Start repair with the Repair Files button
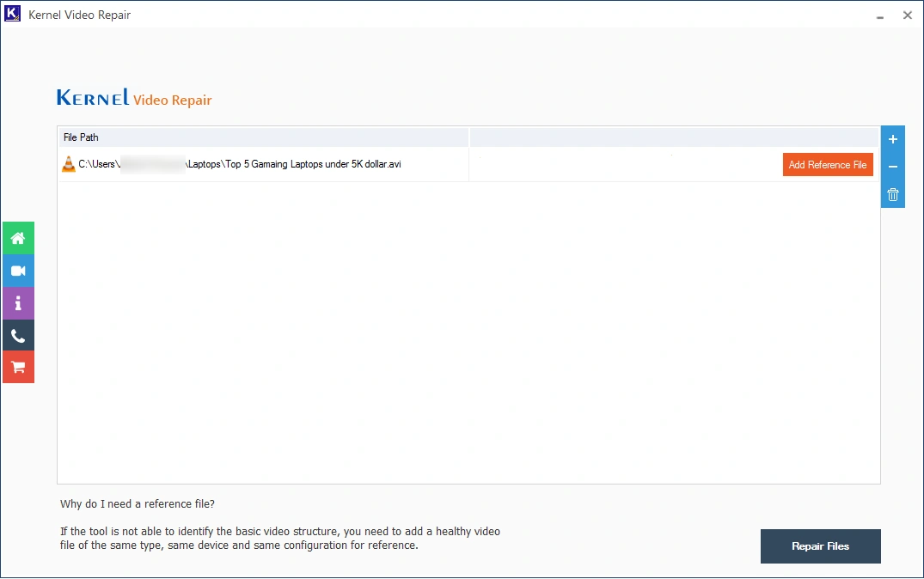 click(820, 546)
